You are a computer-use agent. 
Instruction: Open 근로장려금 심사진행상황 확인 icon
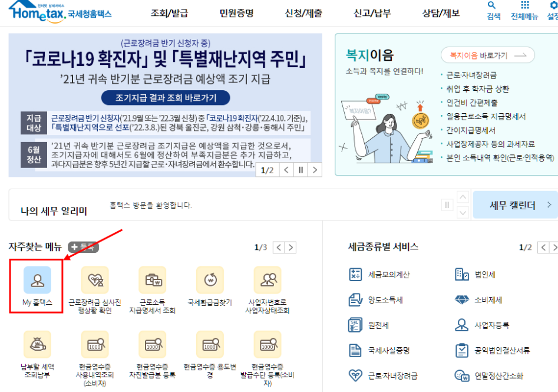pyautogui.click(x=95, y=280)
